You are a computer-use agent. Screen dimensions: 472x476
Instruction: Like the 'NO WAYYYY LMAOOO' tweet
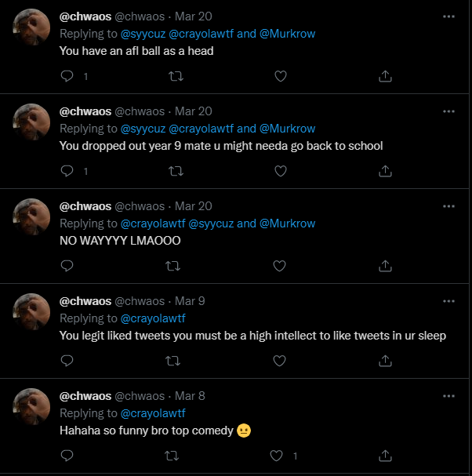tap(280, 266)
